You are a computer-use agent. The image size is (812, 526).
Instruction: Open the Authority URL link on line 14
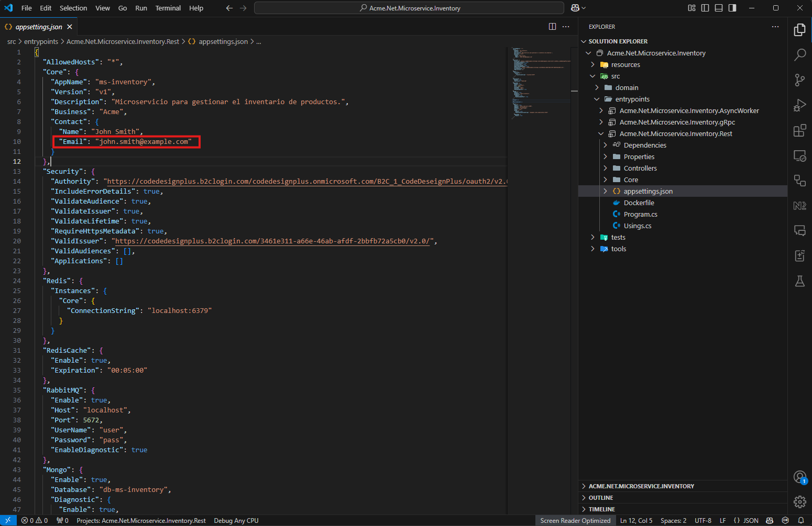[x=307, y=181]
